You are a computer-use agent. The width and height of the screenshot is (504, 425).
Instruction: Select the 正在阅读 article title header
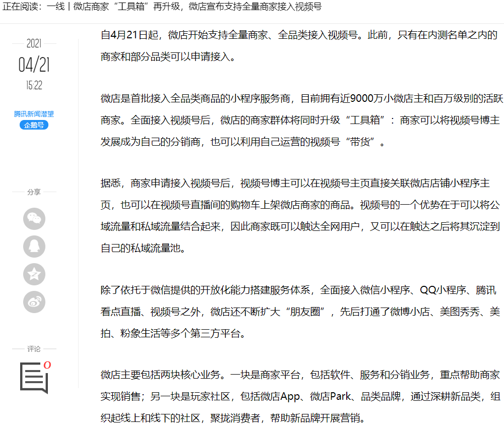tap(162, 7)
